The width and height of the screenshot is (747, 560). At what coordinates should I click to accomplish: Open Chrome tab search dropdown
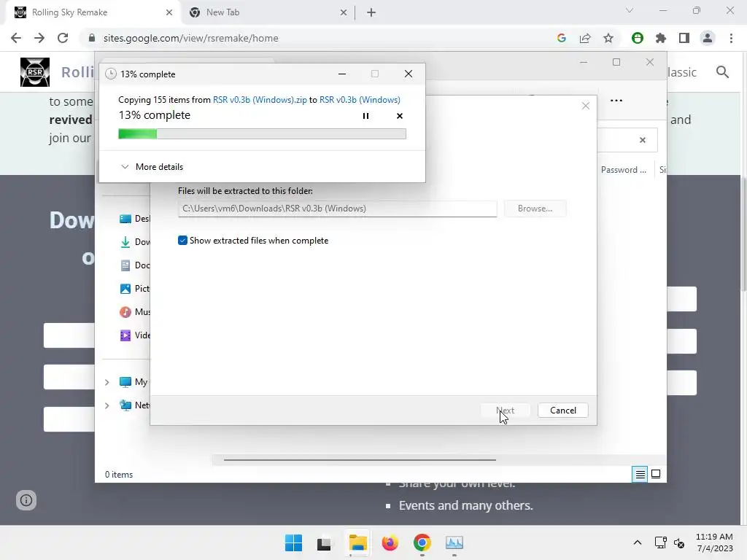pos(630,10)
